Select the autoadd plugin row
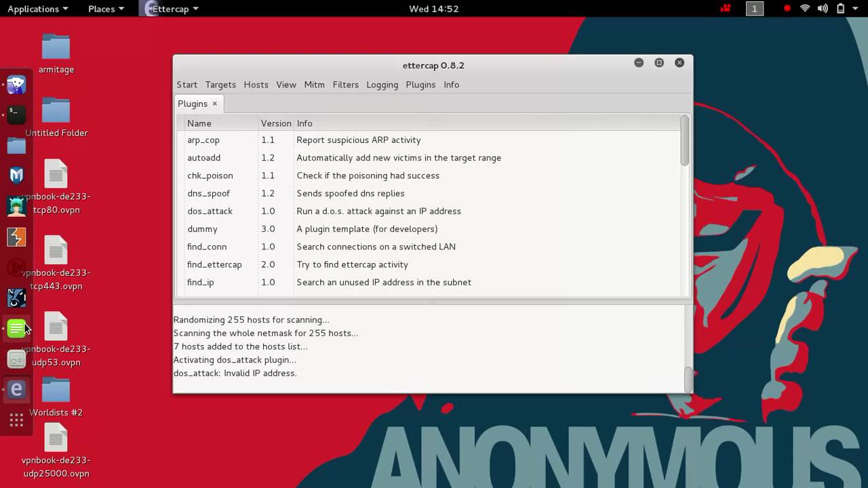The height and width of the screenshot is (488, 868). tap(429, 158)
